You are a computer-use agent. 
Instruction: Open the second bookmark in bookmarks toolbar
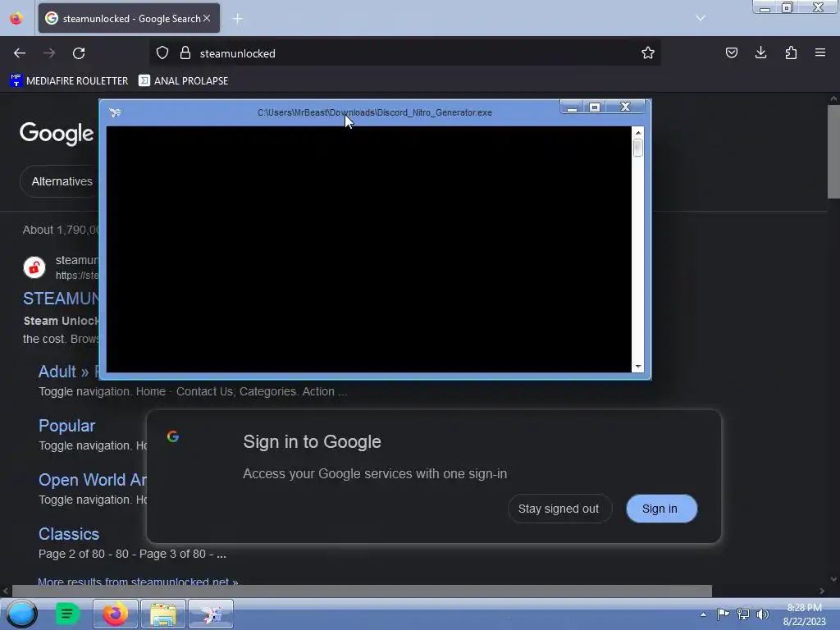[183, 81]
